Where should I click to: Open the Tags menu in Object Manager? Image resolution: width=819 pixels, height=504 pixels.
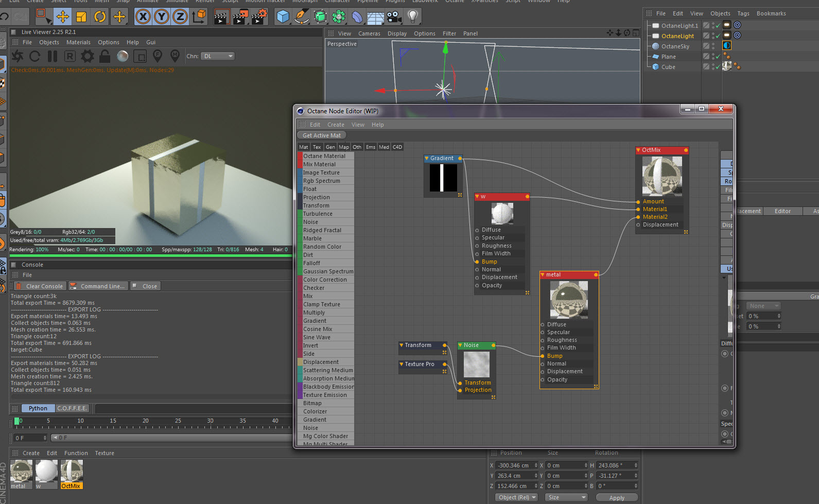[743, 13]
